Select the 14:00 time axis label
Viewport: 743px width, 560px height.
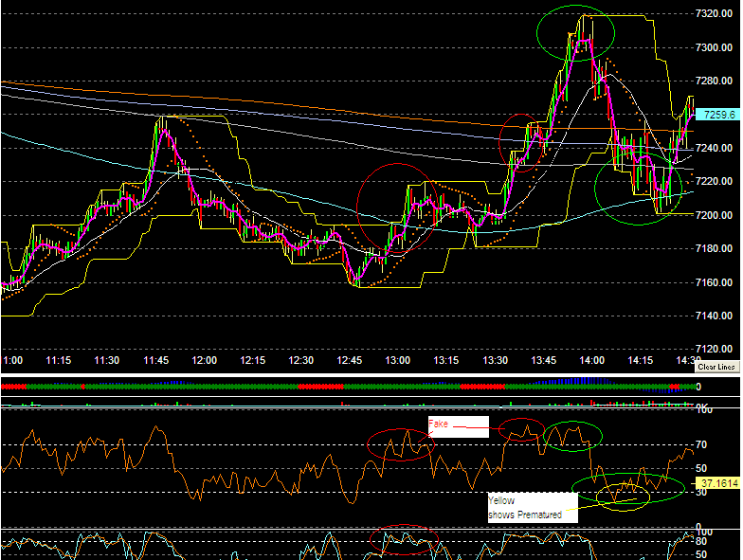tap(591, 360)
